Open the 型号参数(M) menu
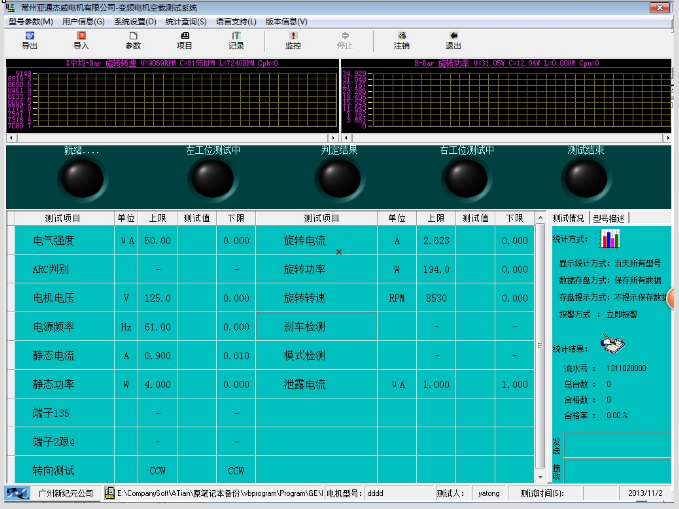Screen dimensions: 679x509 click(x=31, y=21)
